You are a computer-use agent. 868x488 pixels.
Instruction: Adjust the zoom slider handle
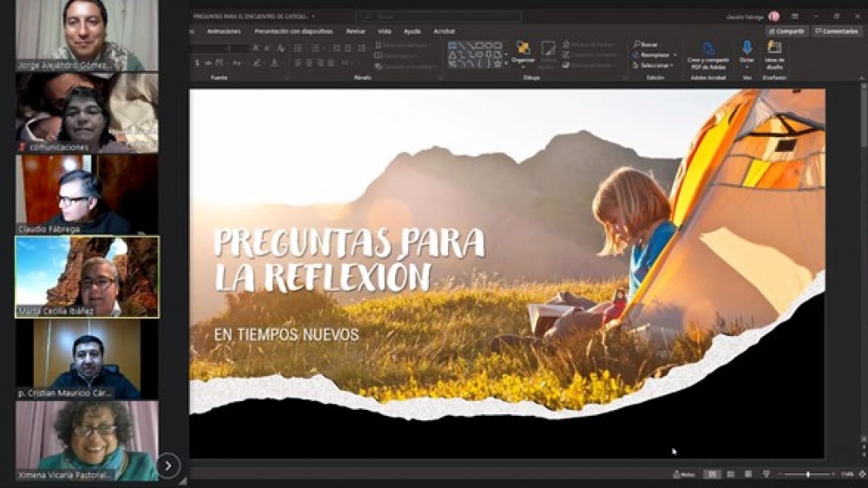coord(807,474)
